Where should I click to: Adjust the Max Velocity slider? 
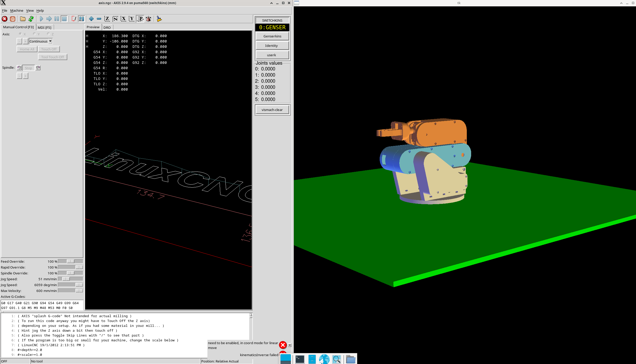[x=71, y=291]
